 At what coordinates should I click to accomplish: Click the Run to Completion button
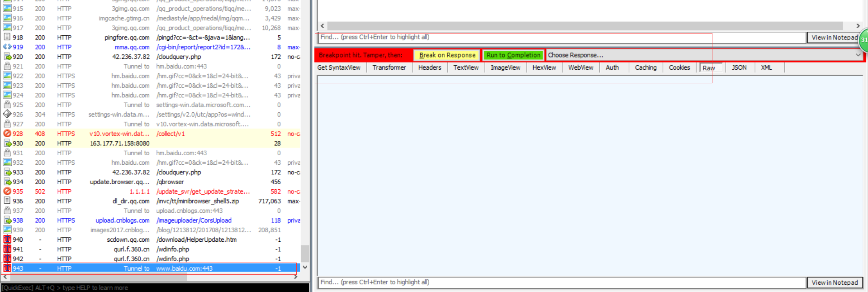513,55
